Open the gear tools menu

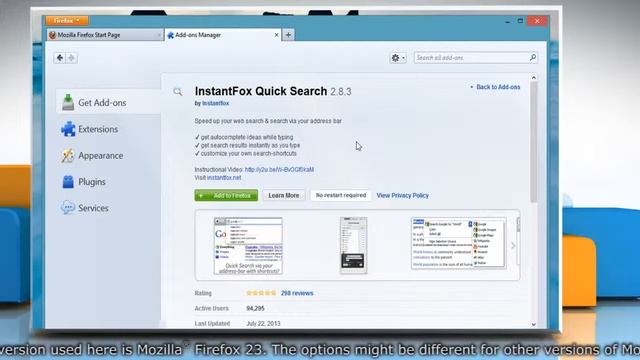[398, 58]
